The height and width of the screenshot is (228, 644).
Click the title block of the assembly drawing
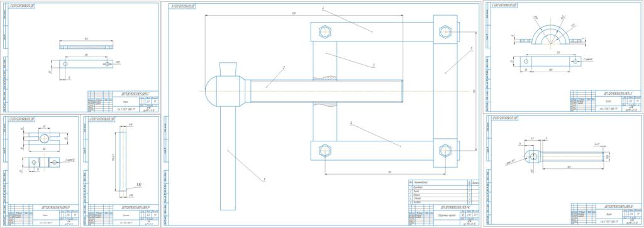click(x=443, y=214)
